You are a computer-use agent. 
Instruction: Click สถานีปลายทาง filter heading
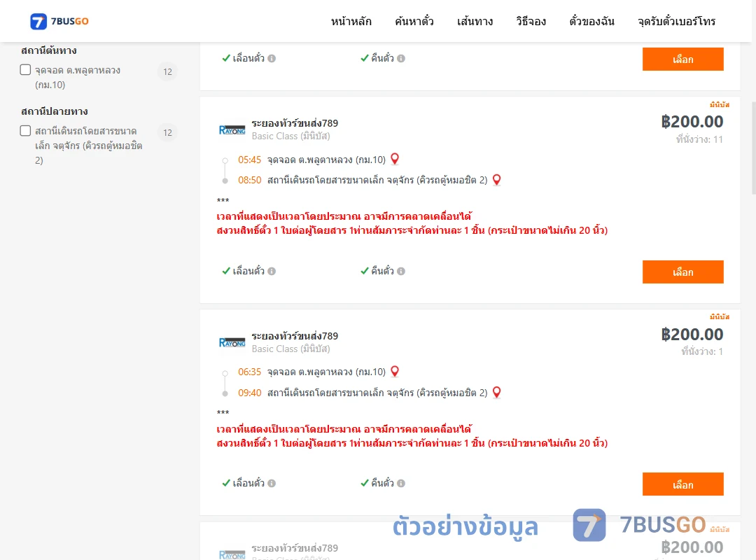[55, 111]
